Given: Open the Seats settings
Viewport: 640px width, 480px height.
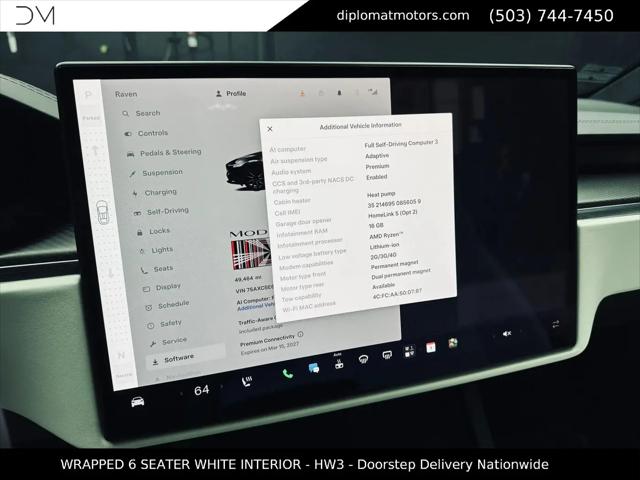Looking at the screenshot, I should tap(157, 269).
